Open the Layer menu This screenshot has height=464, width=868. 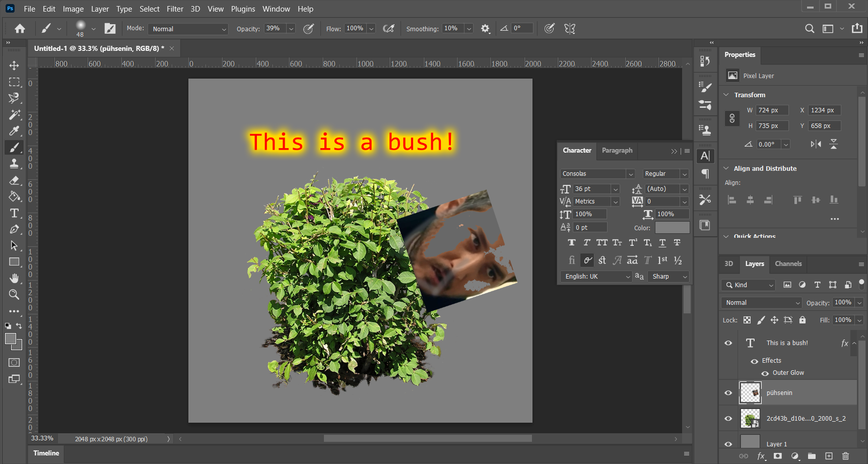(x=100, y=9)
